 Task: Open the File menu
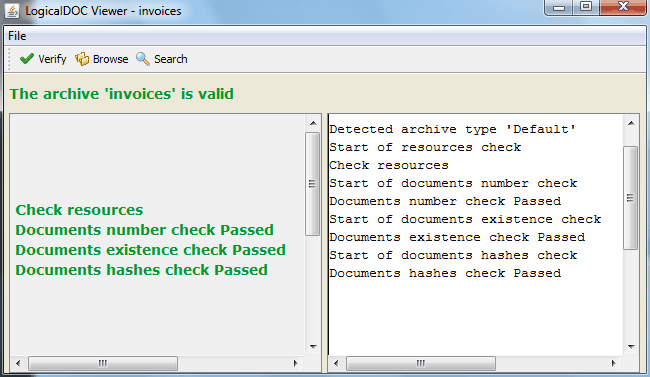click(17, 36)
